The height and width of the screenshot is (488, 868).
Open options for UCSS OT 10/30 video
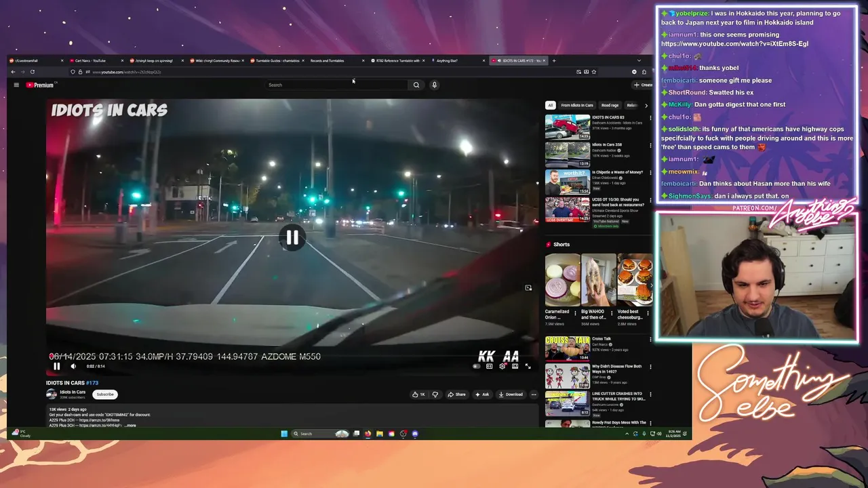click(650, 201)
